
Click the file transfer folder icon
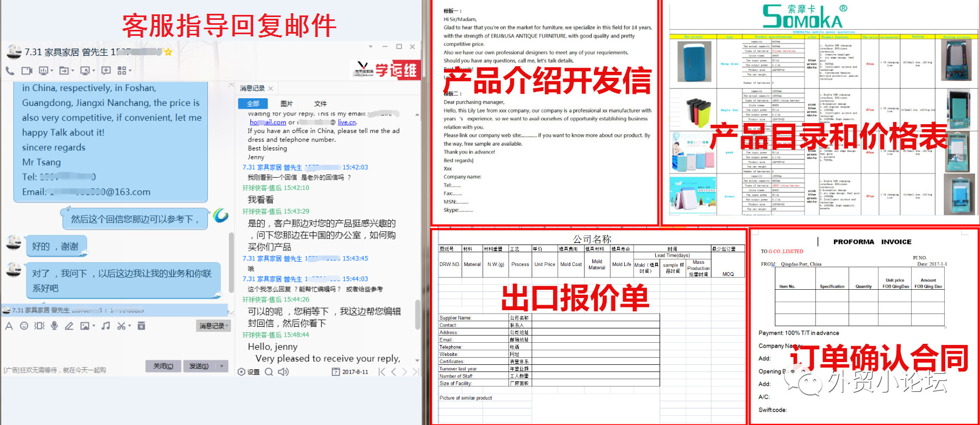tap(63, 71)
